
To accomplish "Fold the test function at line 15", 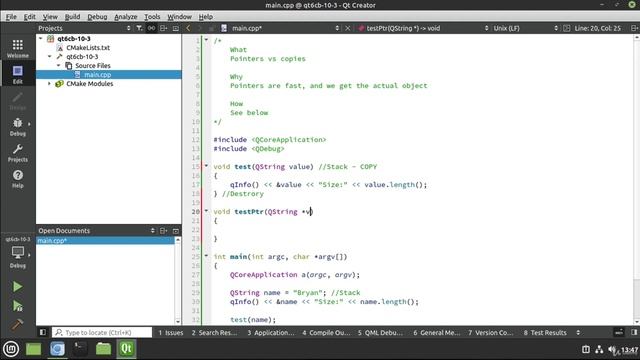I will click(x=206, y=166).
